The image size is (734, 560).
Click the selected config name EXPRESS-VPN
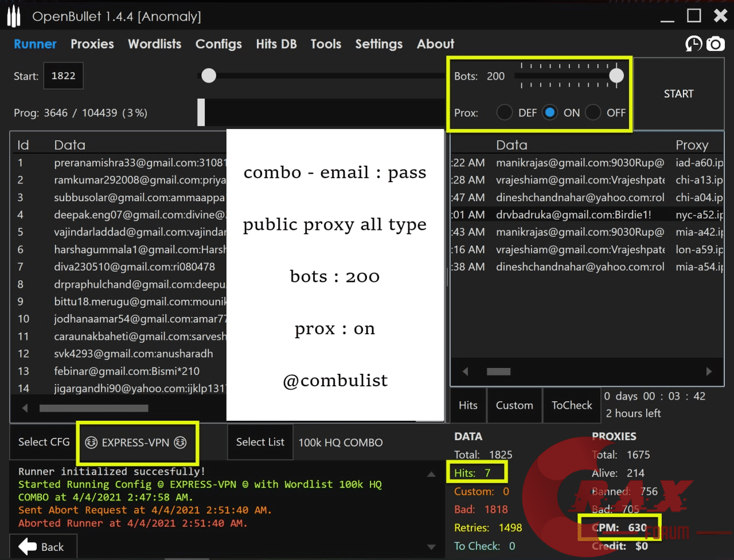click(x=136, y=442)
